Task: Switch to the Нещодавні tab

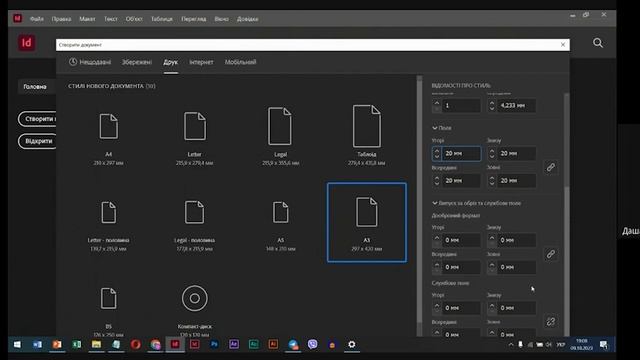Action: (x=90, y=62)
